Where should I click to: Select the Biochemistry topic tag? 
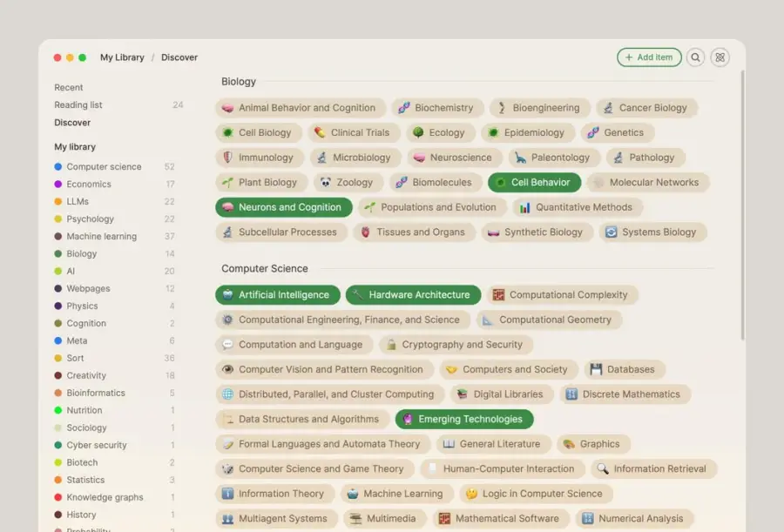point(437,108)
